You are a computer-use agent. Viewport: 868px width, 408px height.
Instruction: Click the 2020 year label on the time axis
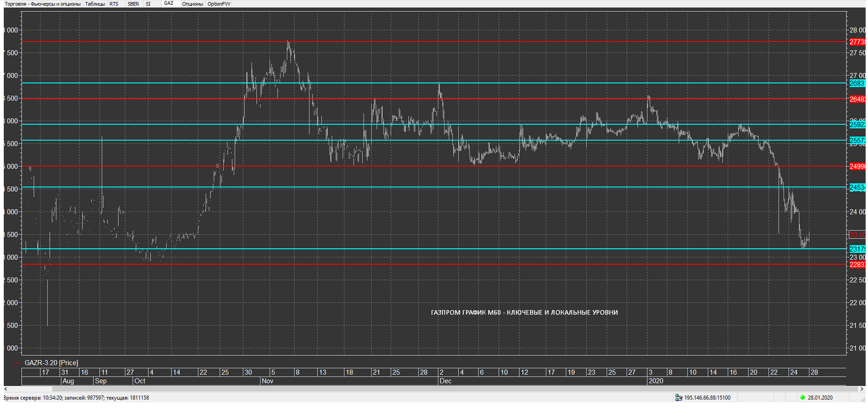pyautogui.click(x=656, y=381)
